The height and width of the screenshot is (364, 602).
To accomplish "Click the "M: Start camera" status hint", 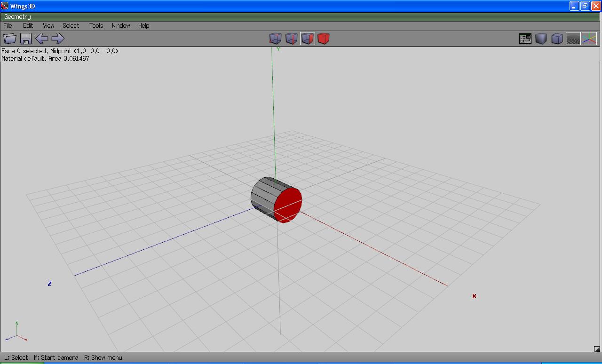I will pyautogui.click(x=56, y=358).
